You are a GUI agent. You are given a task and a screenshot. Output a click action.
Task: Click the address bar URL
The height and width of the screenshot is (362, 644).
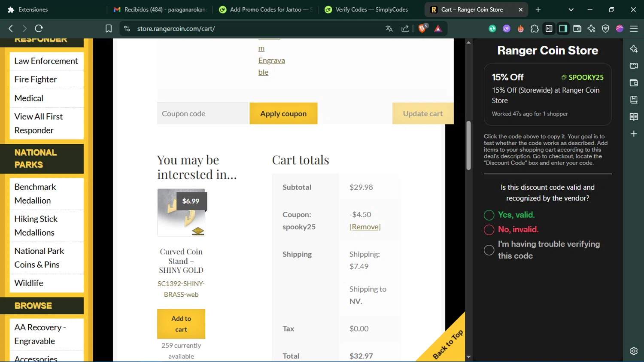pyautogui.click(x=176, y=29)
